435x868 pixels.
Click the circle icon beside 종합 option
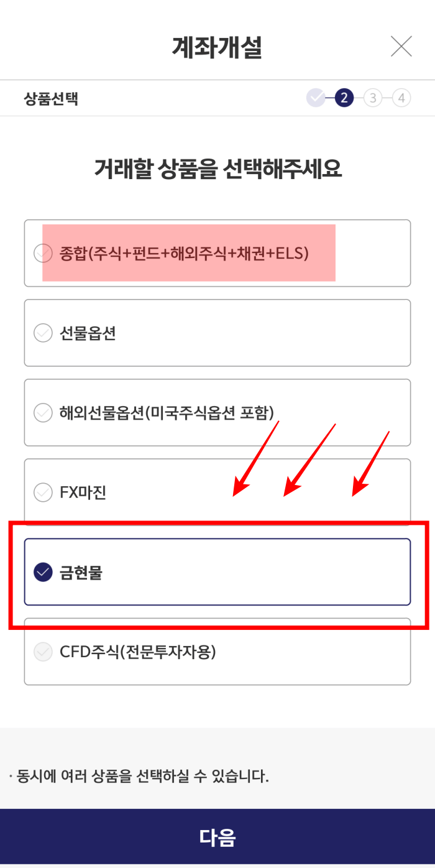42,252
